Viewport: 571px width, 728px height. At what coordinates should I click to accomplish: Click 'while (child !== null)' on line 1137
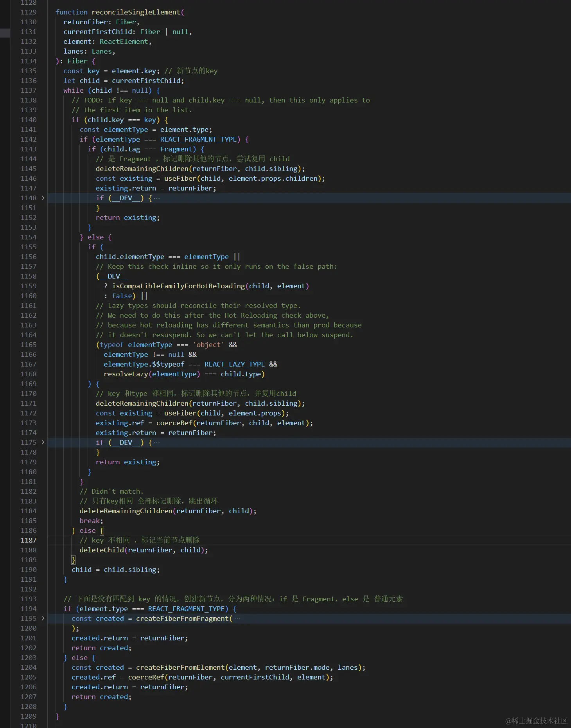[108, 90]
